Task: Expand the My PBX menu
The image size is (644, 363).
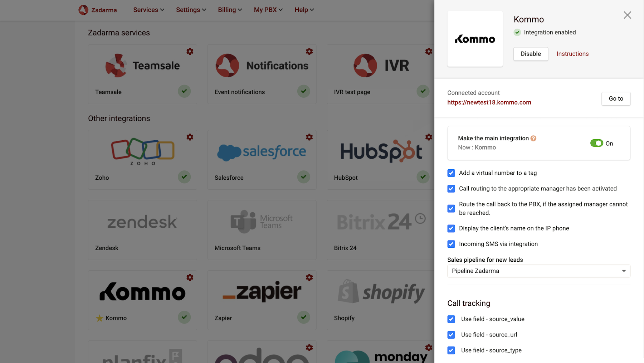Action: coord(268,10)
